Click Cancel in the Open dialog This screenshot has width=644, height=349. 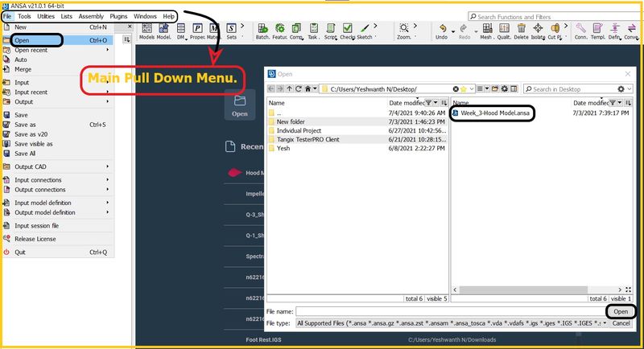621,323
